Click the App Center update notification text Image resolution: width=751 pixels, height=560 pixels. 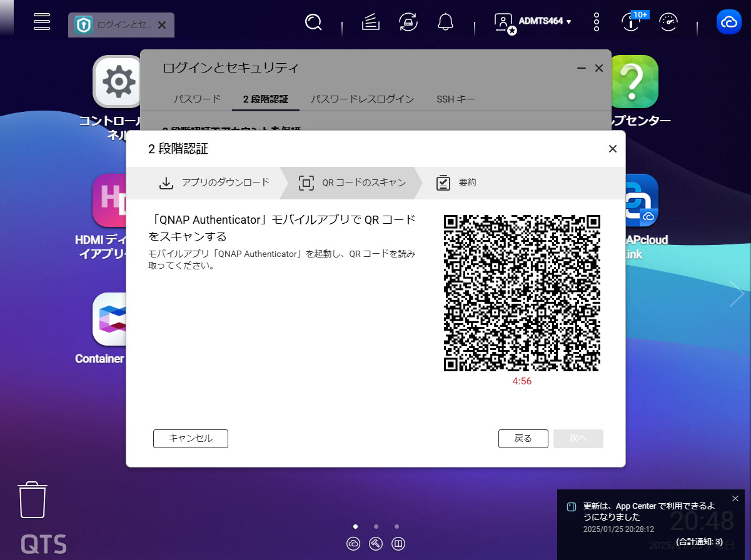point(649,511)
